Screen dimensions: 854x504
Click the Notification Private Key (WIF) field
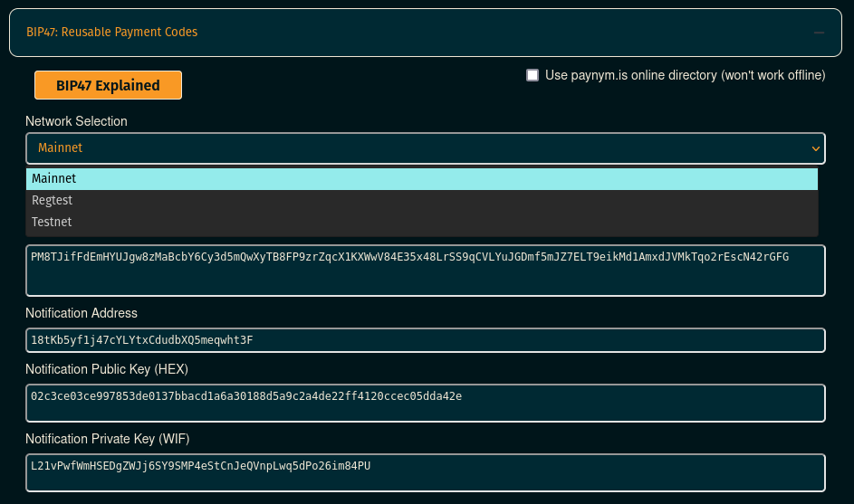(426, 472)
